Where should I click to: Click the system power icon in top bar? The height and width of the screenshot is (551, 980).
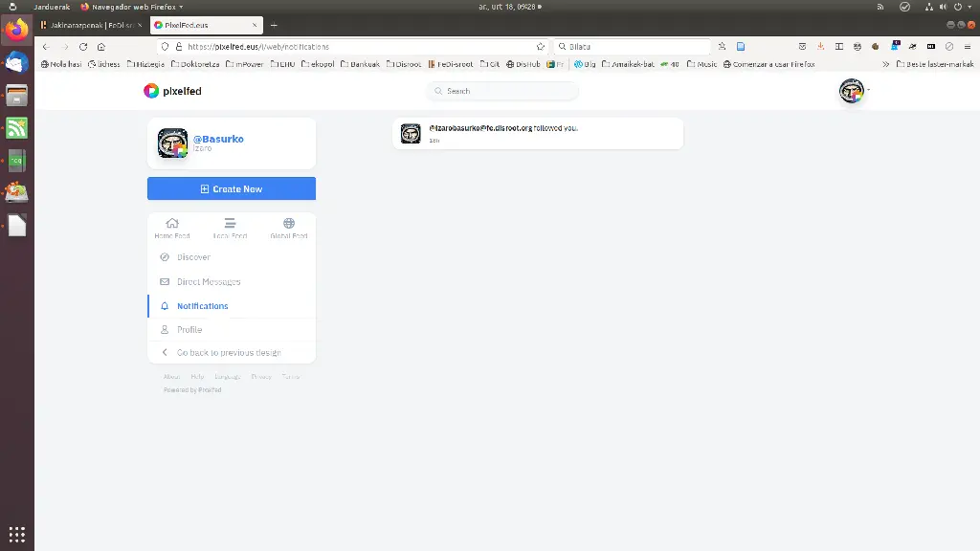pyautogui.click(x=958, y=7)
